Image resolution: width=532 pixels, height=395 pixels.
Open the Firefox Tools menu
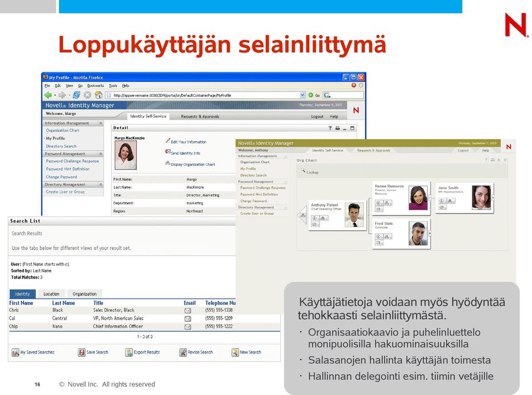[x=113, y=85]
